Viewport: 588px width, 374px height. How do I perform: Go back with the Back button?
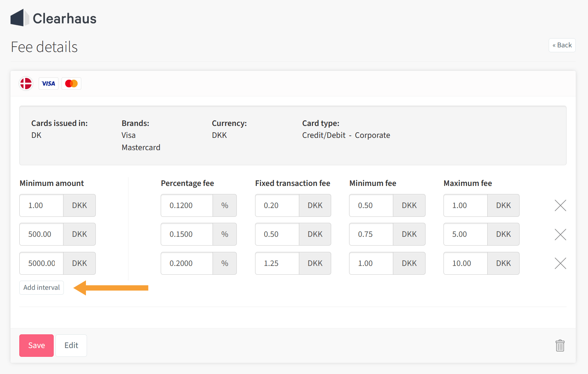(562, 45)
